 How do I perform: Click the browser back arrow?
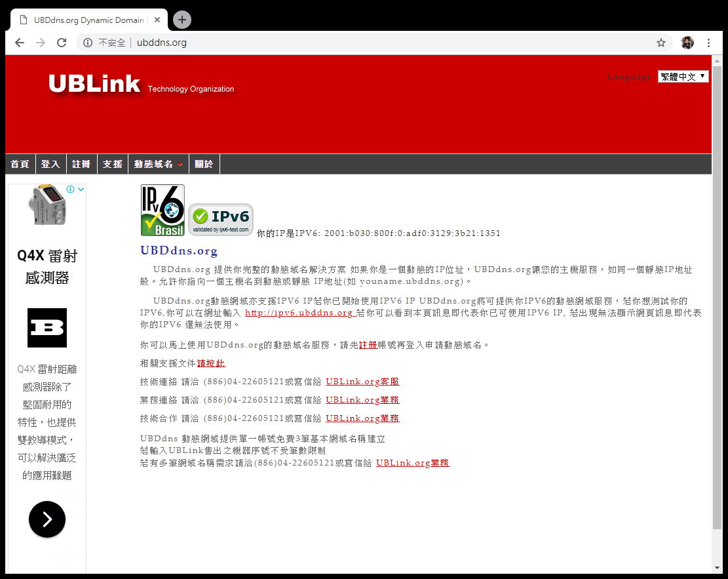[20, 43]
